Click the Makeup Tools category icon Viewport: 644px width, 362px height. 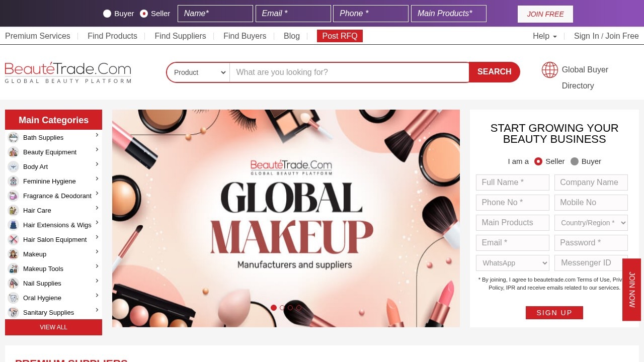coord(14,268)
